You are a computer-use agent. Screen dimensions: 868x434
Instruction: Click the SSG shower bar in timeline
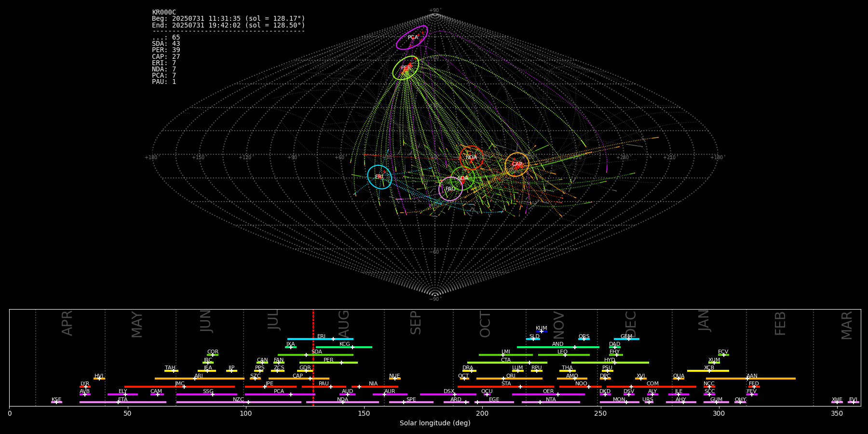tap(207, 394)
